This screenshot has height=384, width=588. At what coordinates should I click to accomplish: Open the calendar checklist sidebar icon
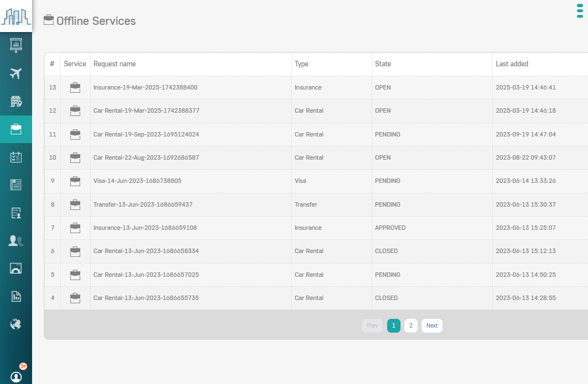(16, 157)
